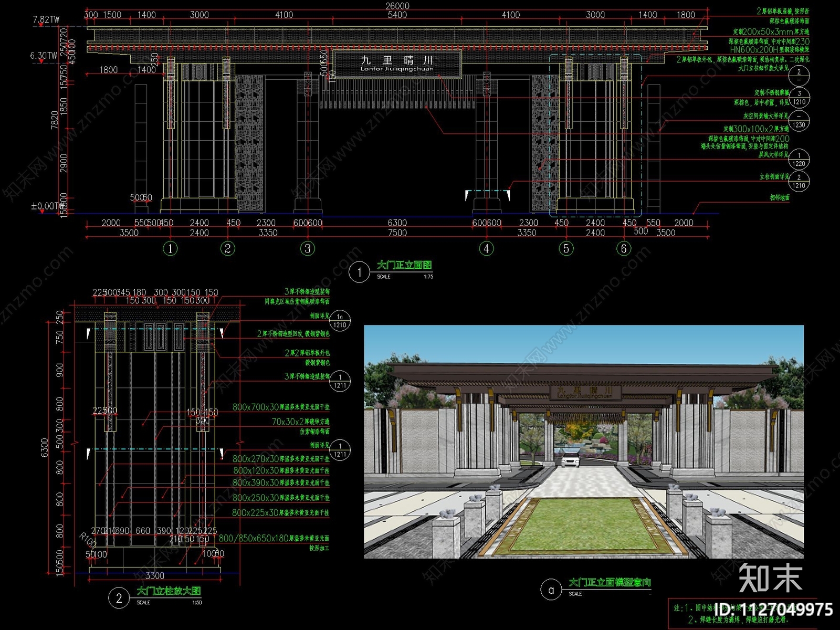Image resolution: width=840 pixels, height=630 pixels.
Task: Click the 1/1220 detail reference bubble
Action: (x=799, y=159)
